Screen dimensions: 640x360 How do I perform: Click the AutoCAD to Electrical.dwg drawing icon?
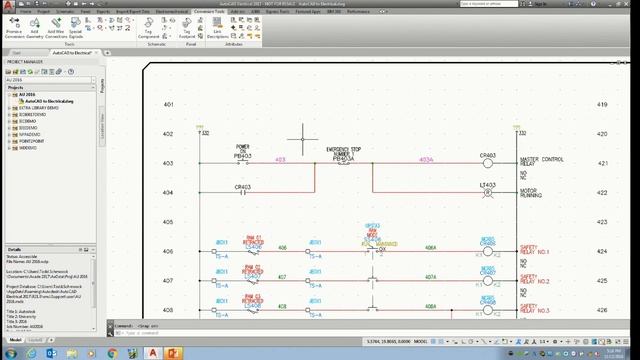click(x=22, y=101)
